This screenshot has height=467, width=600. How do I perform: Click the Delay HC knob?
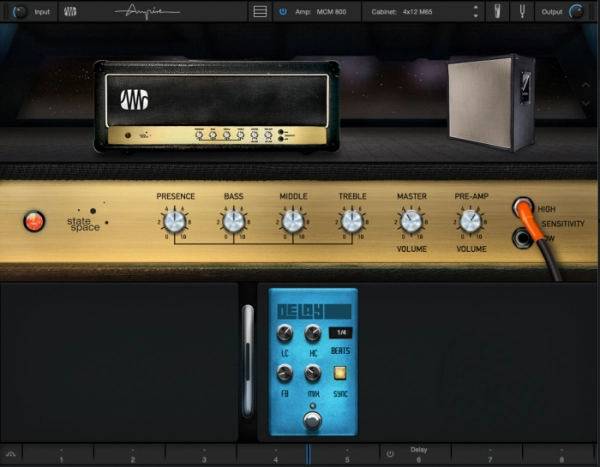[x=313, y=333]
